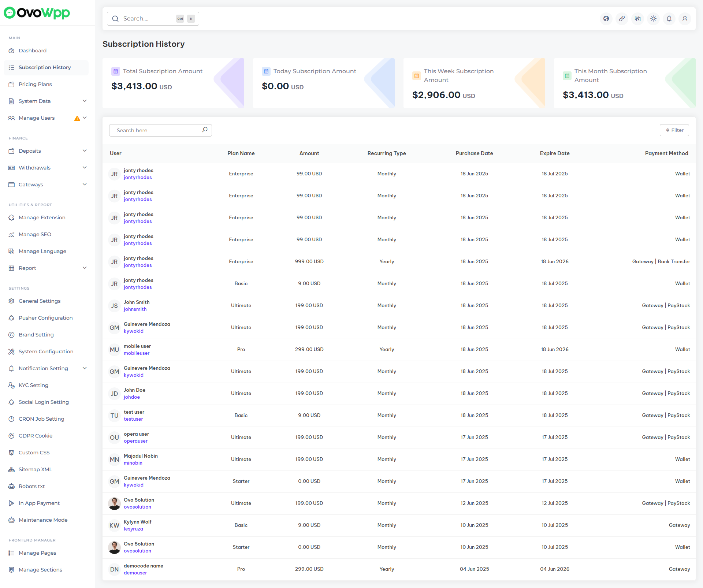Expand the Withdrawals submenu
This screenshot has height=588, width=703.
[x=85, y=168]
